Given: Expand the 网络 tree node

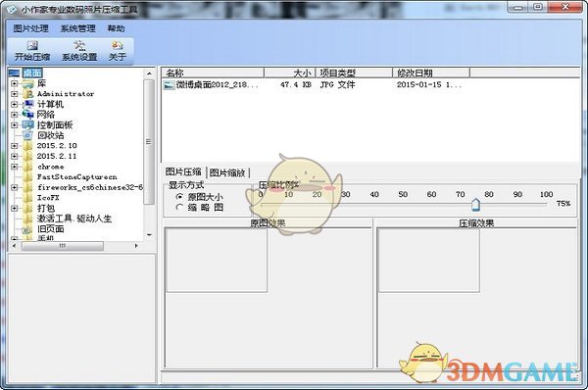Looking at the screenshot, I should tap(15, 115).
